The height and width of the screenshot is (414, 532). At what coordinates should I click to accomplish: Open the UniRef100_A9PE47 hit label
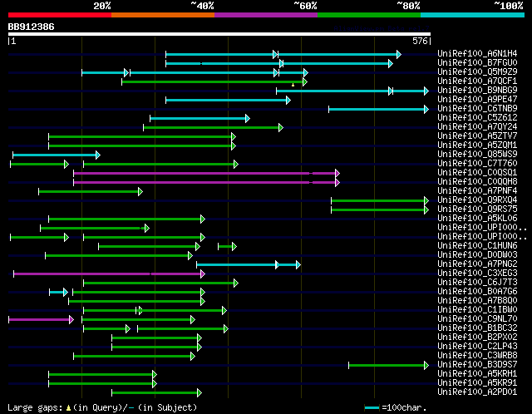coord(477,100)
